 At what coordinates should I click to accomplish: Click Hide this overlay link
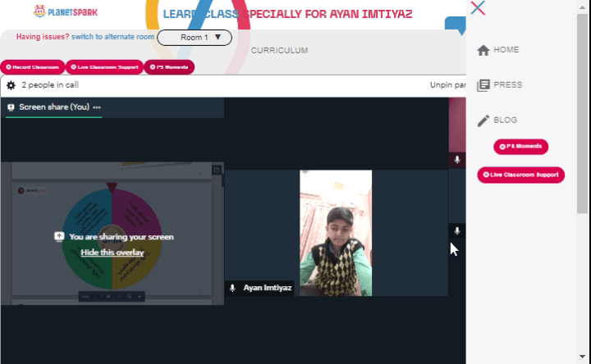tap(112, 253)
